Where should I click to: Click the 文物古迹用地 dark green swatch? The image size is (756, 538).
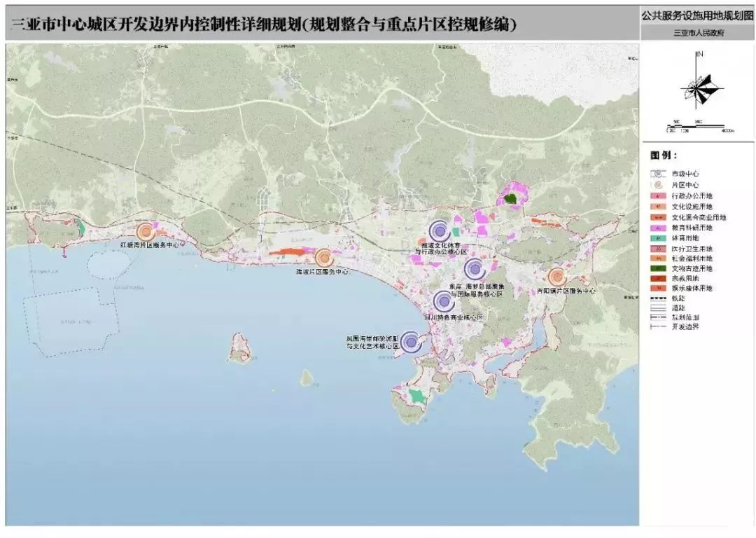click(658, 269)
